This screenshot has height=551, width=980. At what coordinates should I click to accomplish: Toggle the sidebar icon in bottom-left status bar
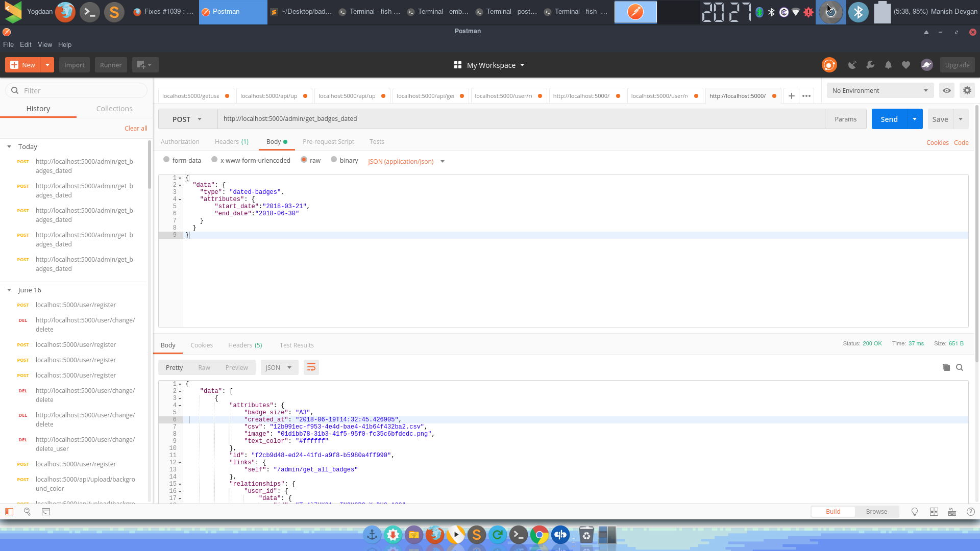tap(9, 512)
